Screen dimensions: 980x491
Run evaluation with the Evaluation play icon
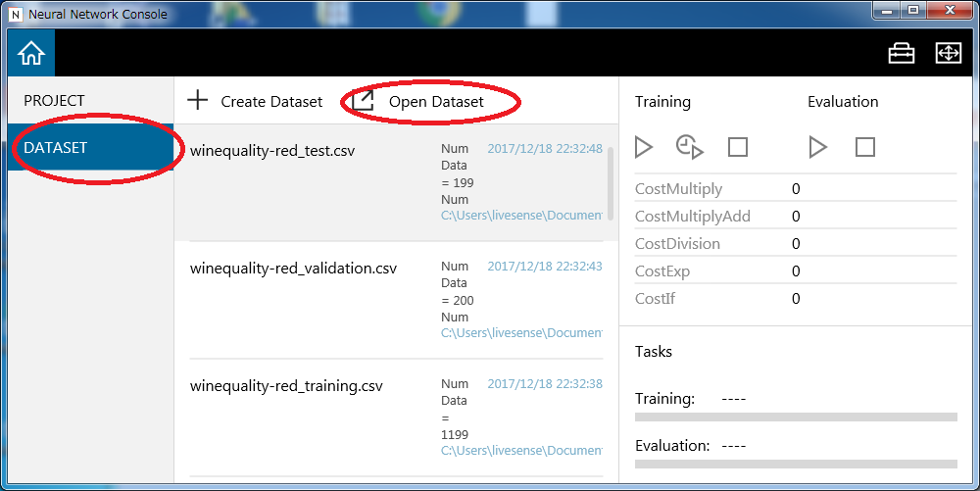click(x=817, y=147)
